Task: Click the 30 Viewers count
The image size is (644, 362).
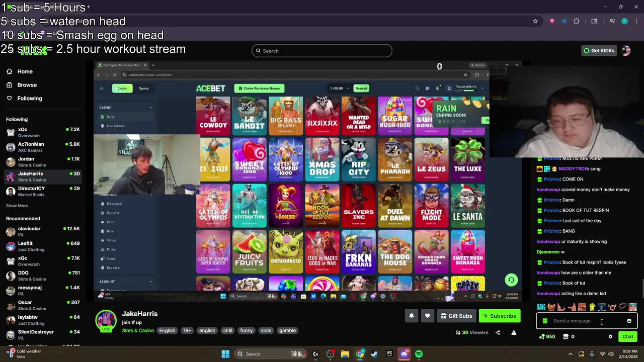Action: coord(472,332)
